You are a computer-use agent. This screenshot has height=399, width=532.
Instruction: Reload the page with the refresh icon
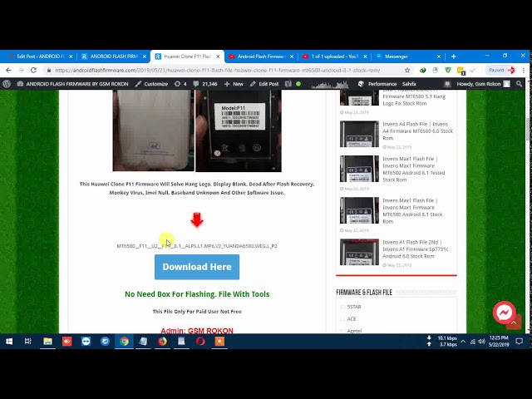click(33, 70)
